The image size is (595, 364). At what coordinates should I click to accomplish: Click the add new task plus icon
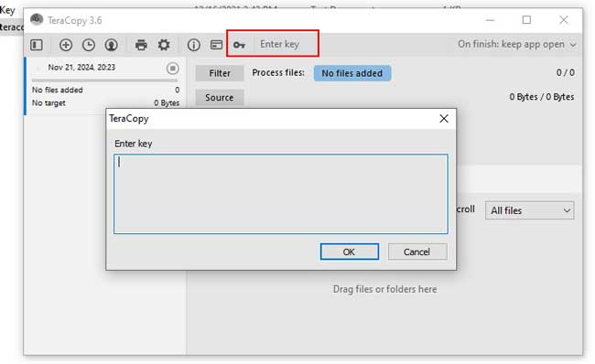(x=66, y=45)
